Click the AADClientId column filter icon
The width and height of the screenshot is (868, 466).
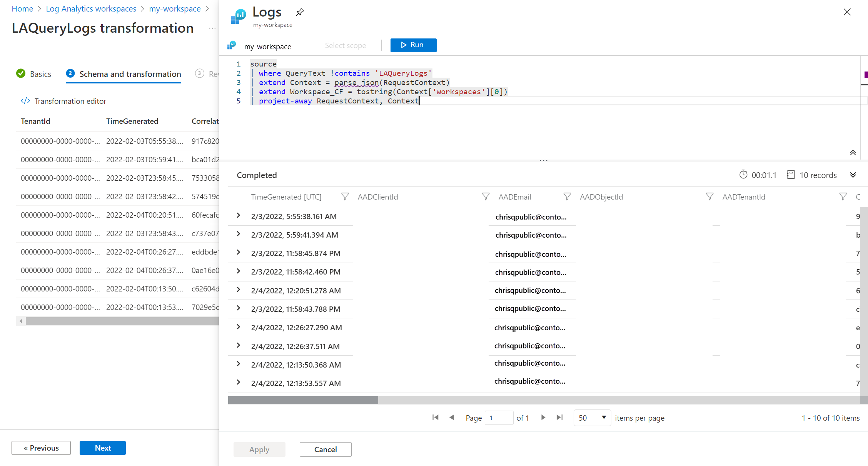[x=486, y=197]
